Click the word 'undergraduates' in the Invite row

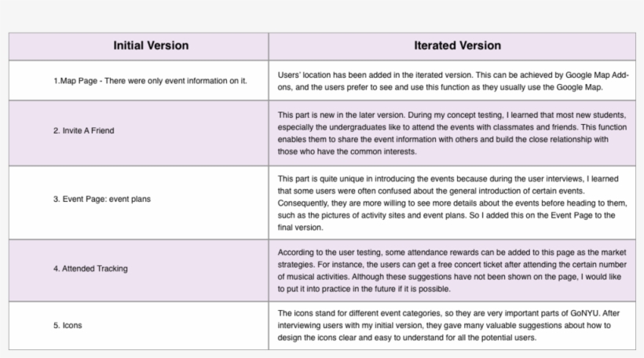pos(353,126)
